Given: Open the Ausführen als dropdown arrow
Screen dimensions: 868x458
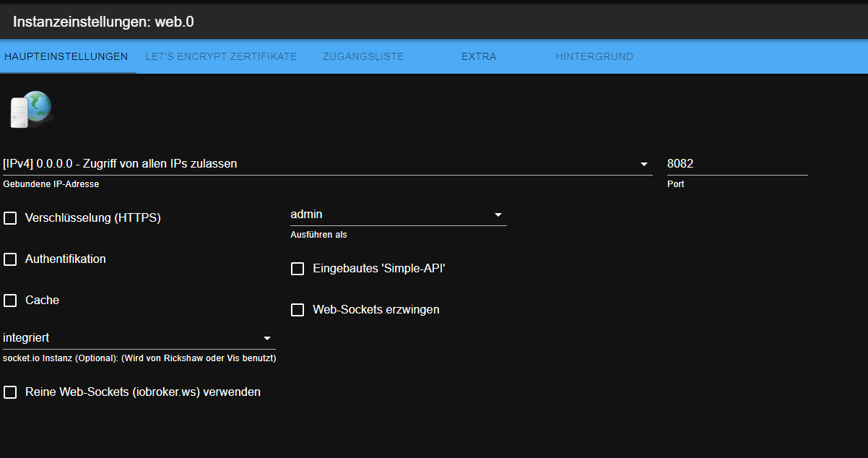Looking at the screenshot, I should [498, 215].
